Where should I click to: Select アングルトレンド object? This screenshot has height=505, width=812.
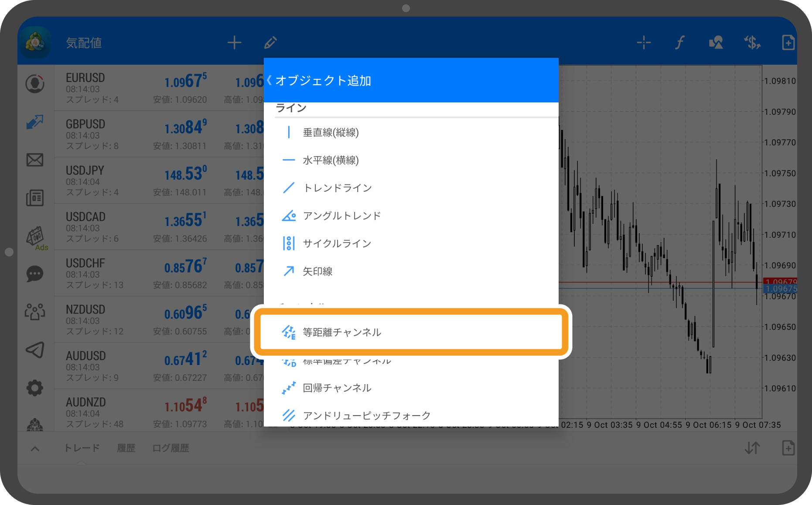pos(411,216)
